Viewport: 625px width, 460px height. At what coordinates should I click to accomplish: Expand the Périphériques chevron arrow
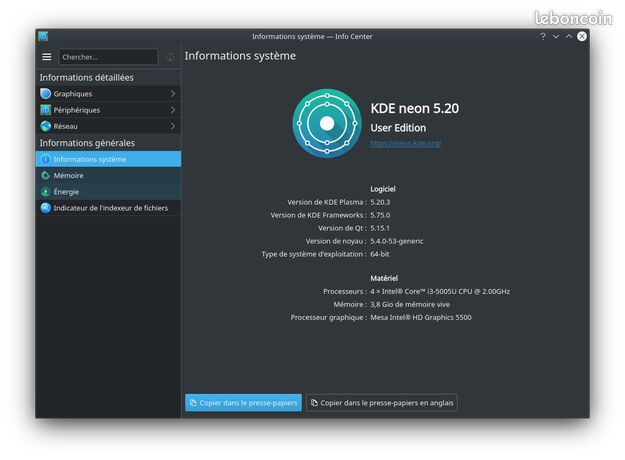pos(173,110)
